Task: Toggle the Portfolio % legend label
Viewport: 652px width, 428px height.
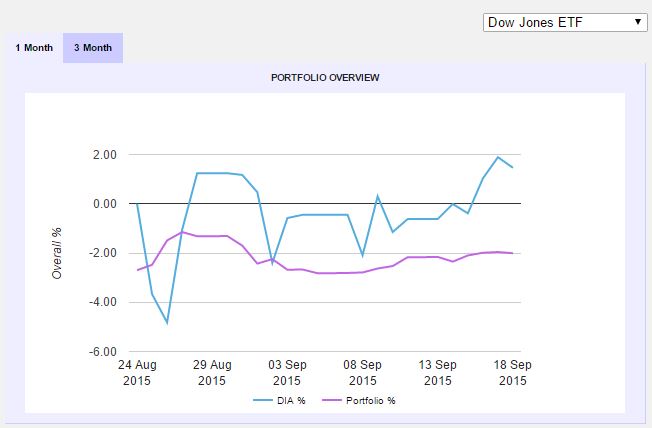Action: coord(371,401)
